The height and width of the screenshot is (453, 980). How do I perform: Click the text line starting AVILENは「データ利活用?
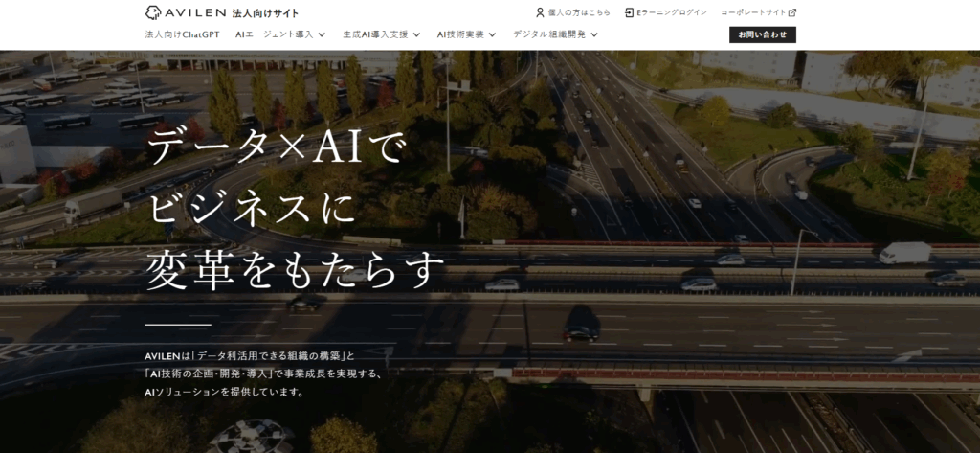(250, 356)
